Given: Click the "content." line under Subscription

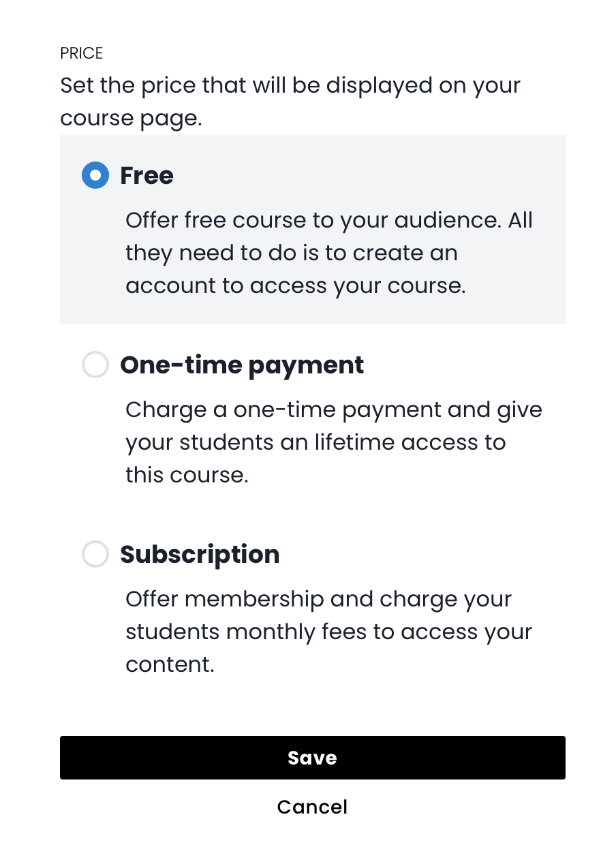Looking at the screenshot, I should 170,664.
